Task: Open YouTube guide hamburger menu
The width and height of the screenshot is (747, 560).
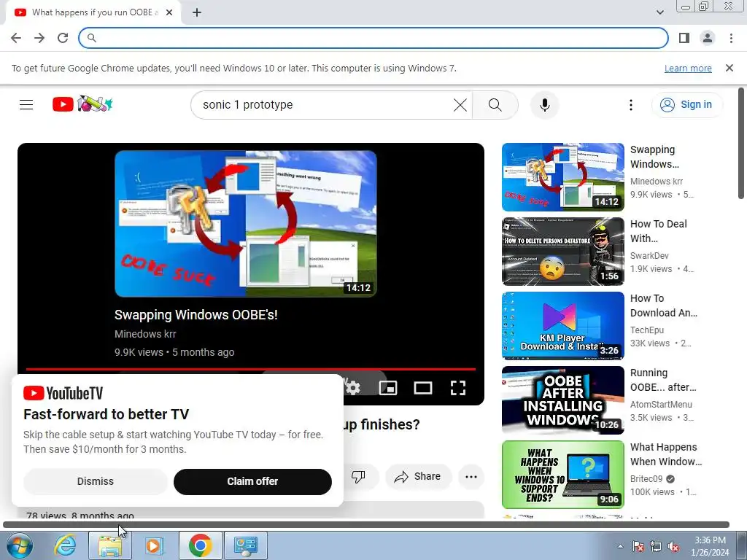Action: pos(26,105)
